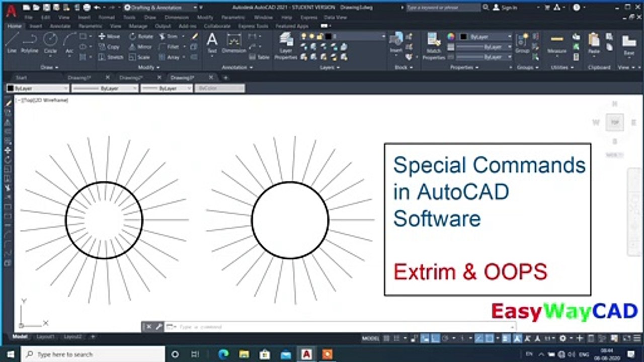Insert a Table from the Annotation panel
The image size is (644, 362).
[259, 57]
